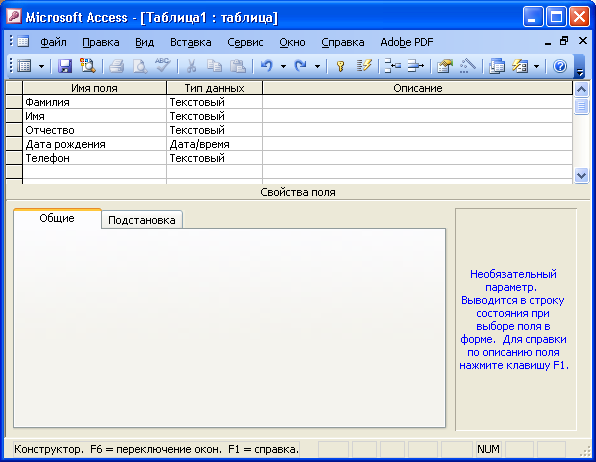Select the Отчество field name cell

[94, 130]
